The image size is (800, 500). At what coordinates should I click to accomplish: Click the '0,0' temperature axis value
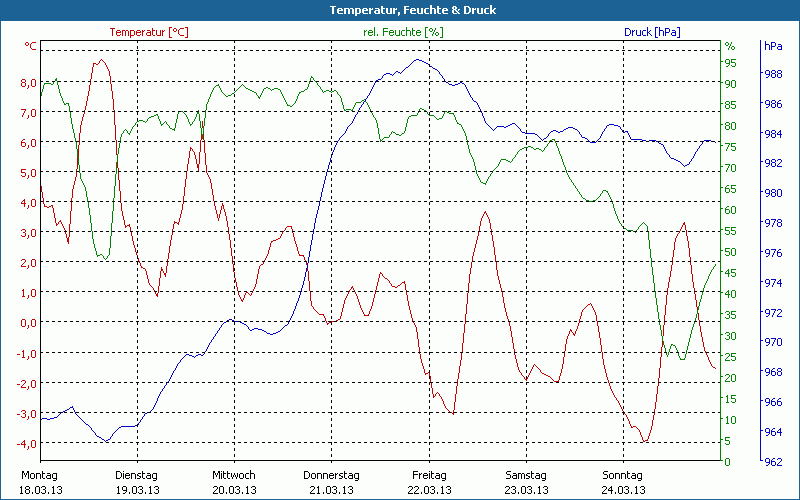[28, 323]
